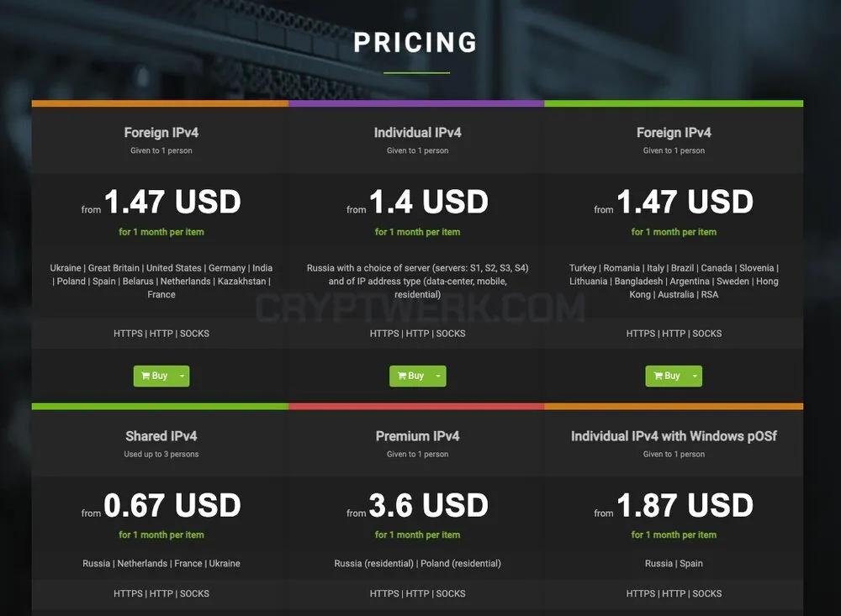Click Buy button for Individual IPv4 plan

pyautogui.click(x=410, y=376)
